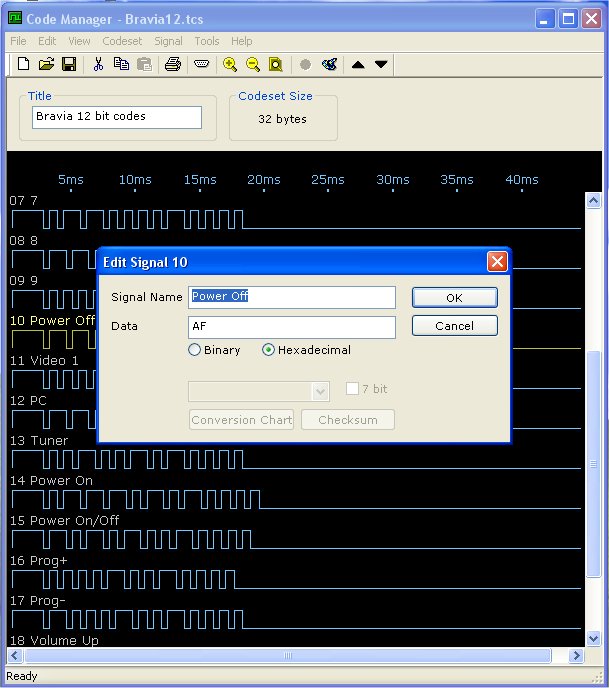Maximize the Code Manager window
The image size is (609, 688).
(x=568, y=19)
